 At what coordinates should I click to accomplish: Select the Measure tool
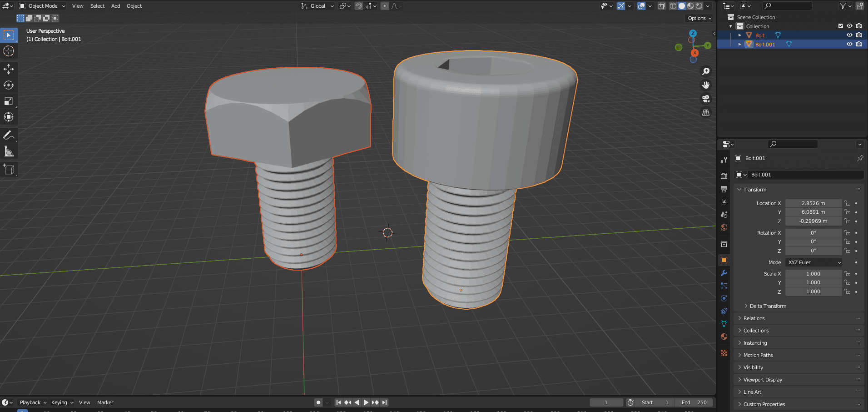[9, 151]
